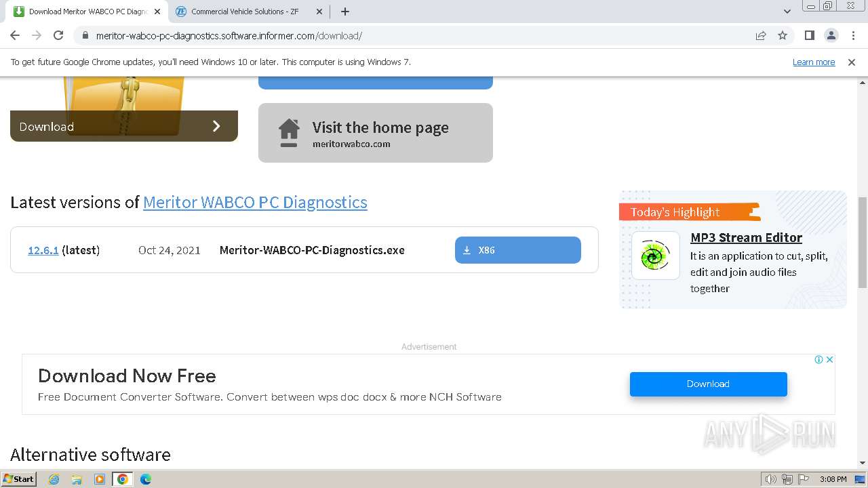868x488 pixels.
Task: View site information via the padlock icon
Action: pos(85,35)
